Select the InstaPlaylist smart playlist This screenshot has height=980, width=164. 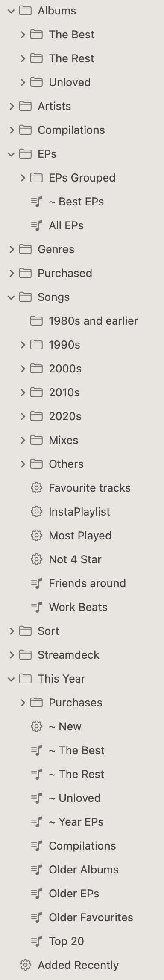(x=79, y=511)
